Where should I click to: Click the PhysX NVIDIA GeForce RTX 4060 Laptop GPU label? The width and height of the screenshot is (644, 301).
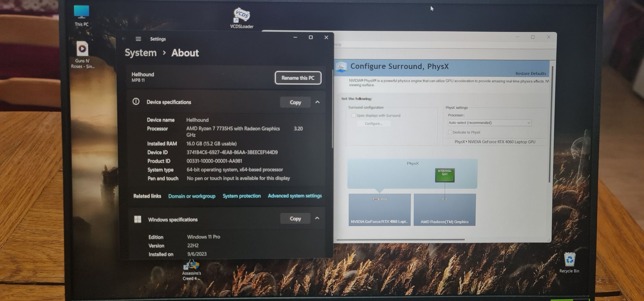tap(495, 142)
